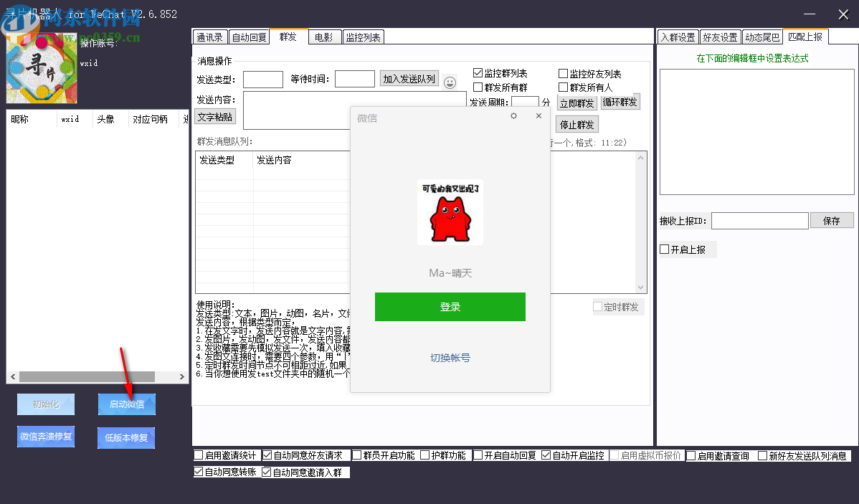The width and height of the screenshot is (859, 504).
Task: Enable 群发所有群 checkbox
Action: click(478, 87)
